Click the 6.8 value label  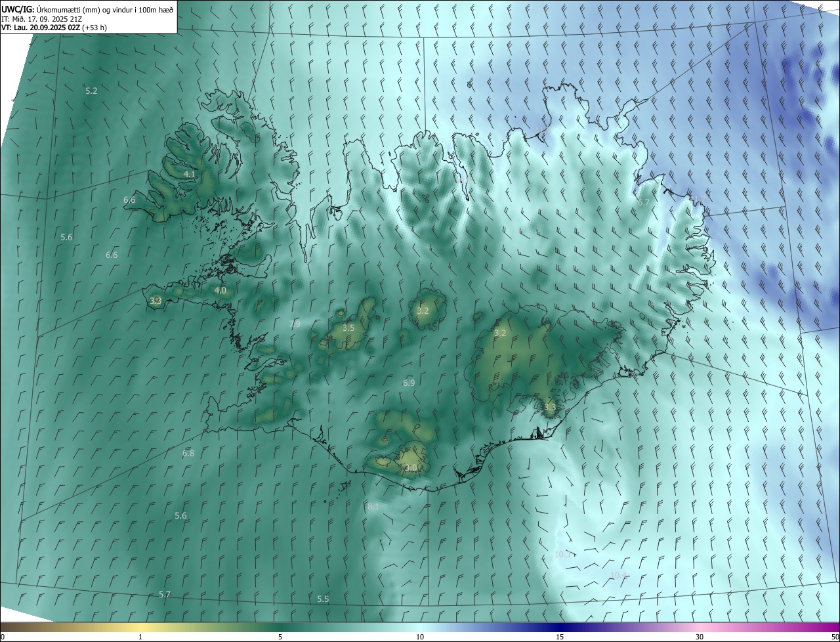coord(188,453)
